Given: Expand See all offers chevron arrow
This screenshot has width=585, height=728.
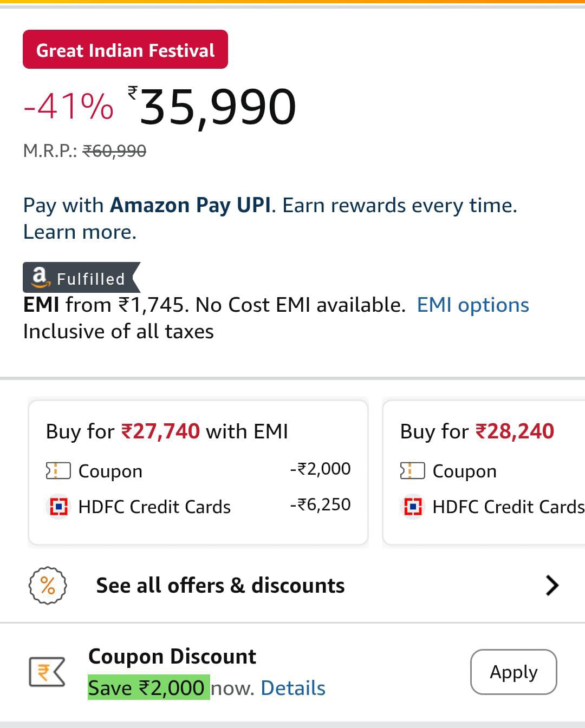Looking at the screenshot, I should (x=552, y=586).
